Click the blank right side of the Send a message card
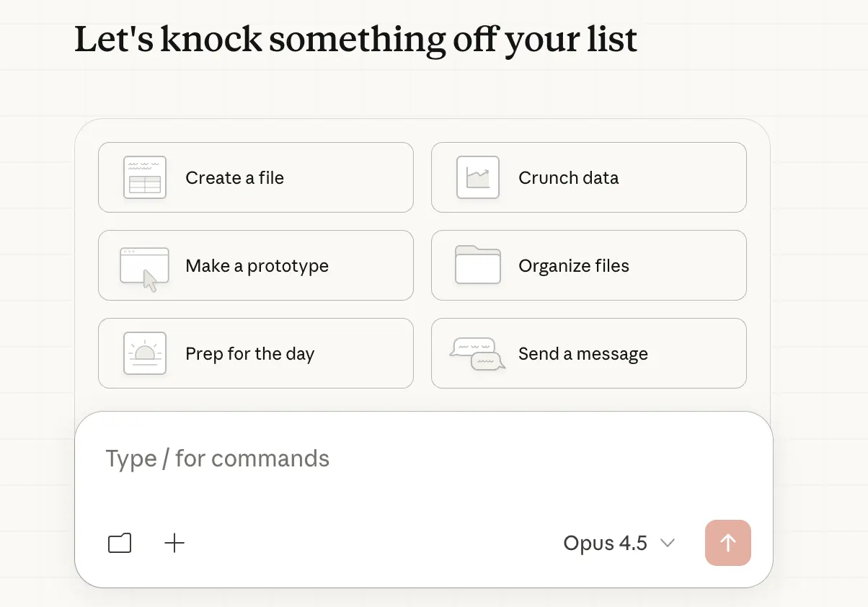Image resolution: width=868 pixels, height=607 pixels. pos(699,354)
